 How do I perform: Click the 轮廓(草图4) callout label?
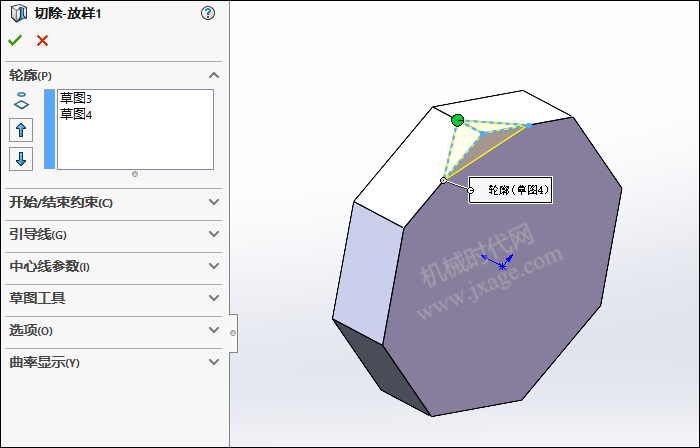click(510, 190)
